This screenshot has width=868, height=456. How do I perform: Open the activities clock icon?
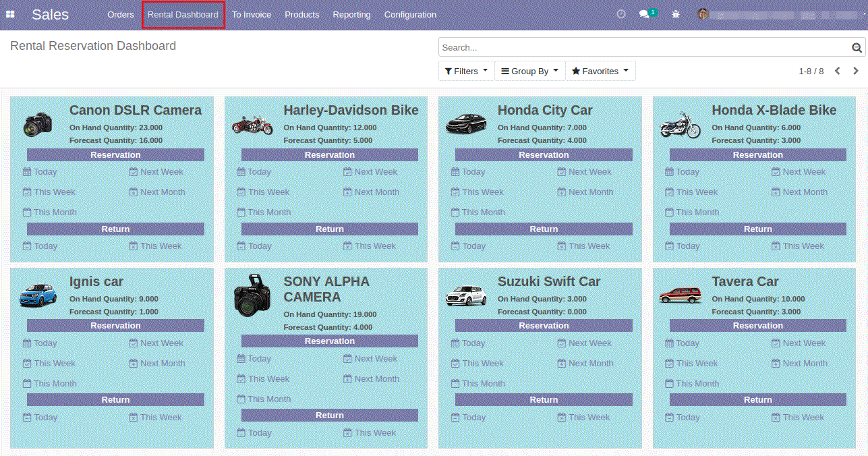tap(621, 14)
